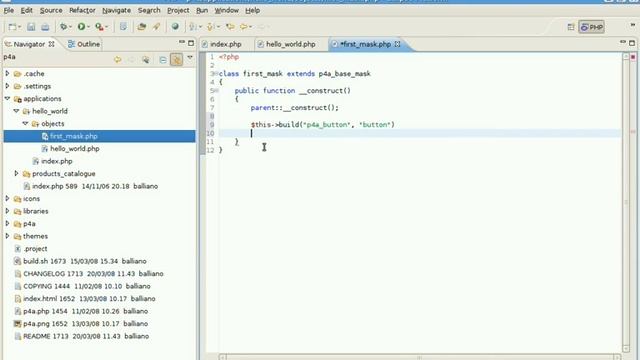
Task: Maximize the Navigator panel
Action: click(191, 43)
